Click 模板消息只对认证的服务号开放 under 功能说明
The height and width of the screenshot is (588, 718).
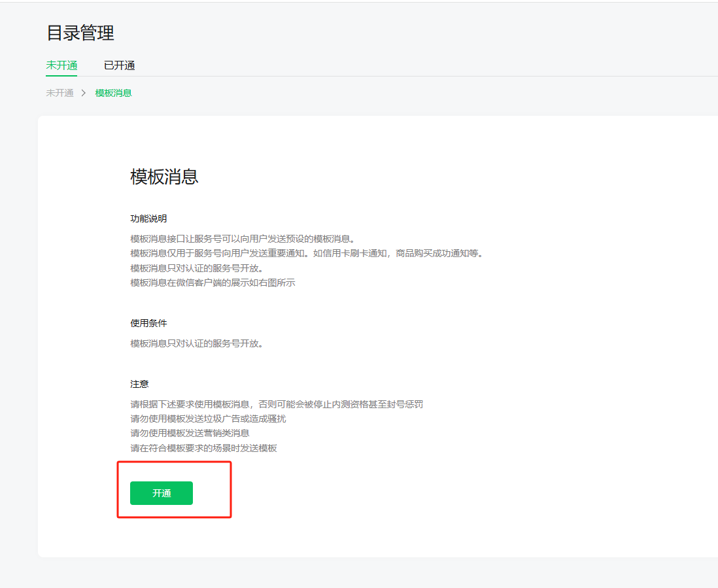(x=196, y=268)
